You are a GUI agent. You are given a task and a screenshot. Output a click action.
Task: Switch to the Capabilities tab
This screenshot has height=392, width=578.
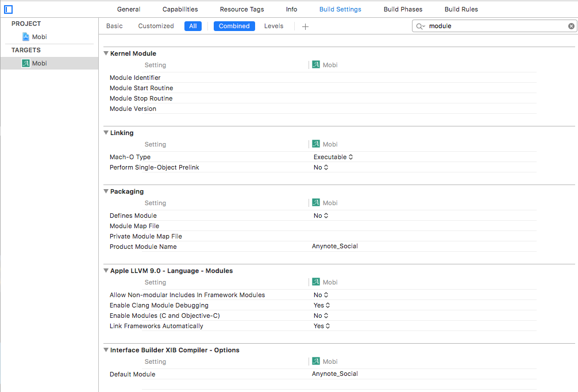(180, 9)
